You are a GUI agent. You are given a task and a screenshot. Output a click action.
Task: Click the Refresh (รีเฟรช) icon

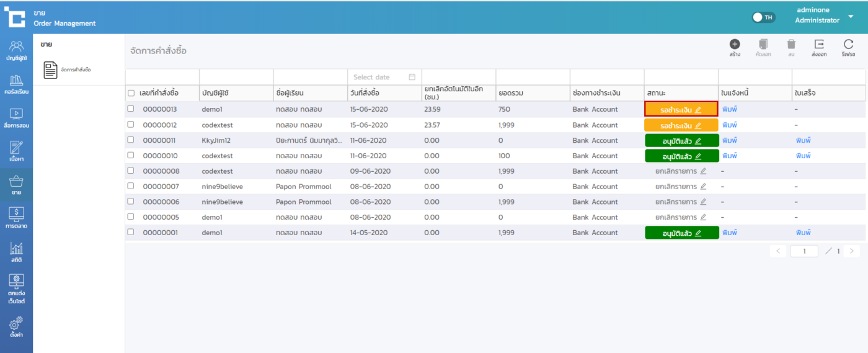tap(848, 44)
